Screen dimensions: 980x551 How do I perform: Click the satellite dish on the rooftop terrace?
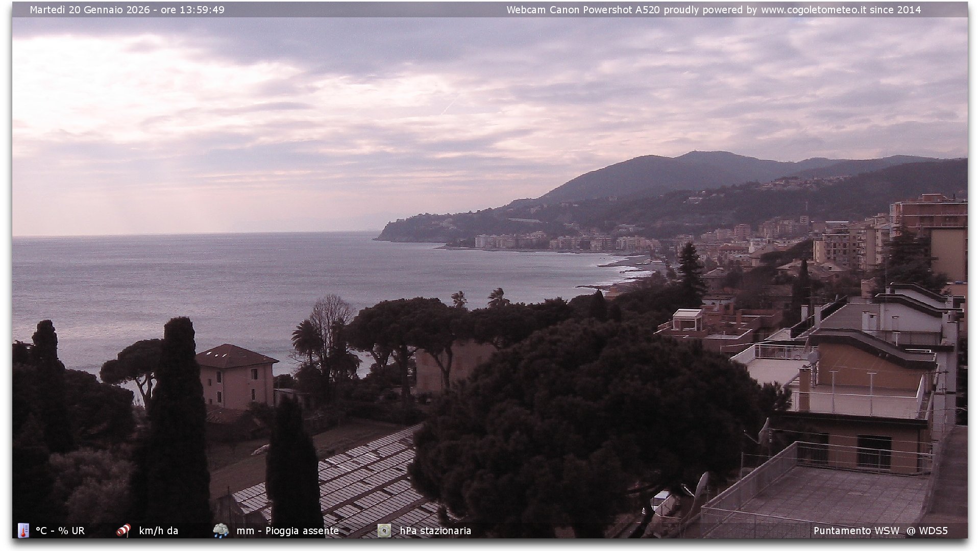point(813,357)
